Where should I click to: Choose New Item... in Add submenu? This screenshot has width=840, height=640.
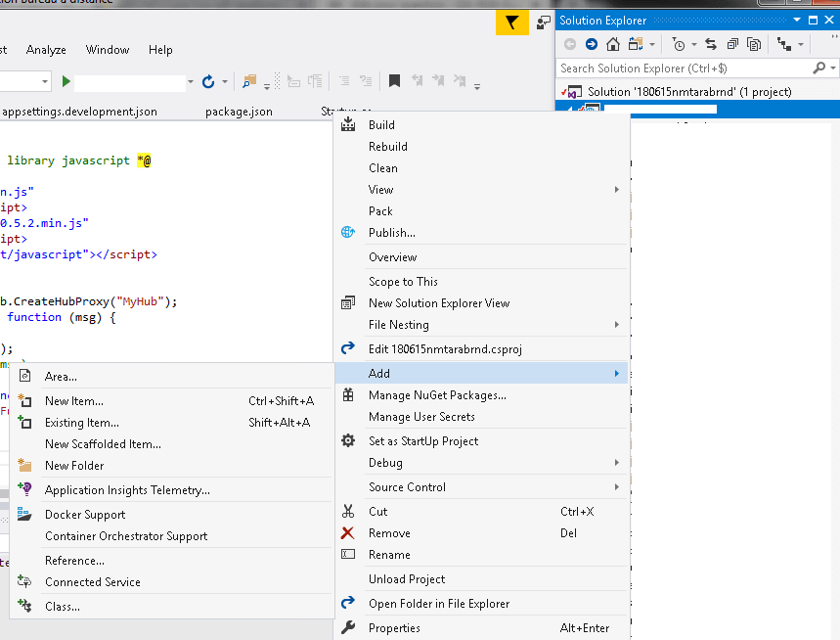pos(172,401)
